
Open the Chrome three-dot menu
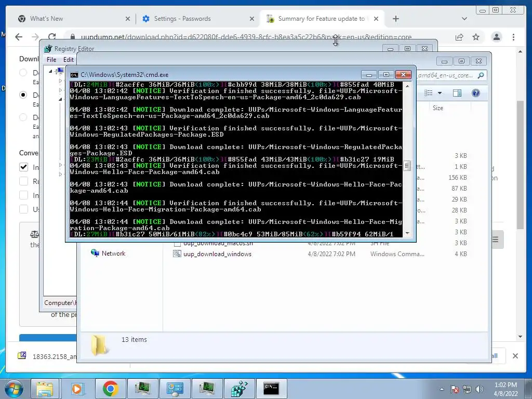coord(513,37)
